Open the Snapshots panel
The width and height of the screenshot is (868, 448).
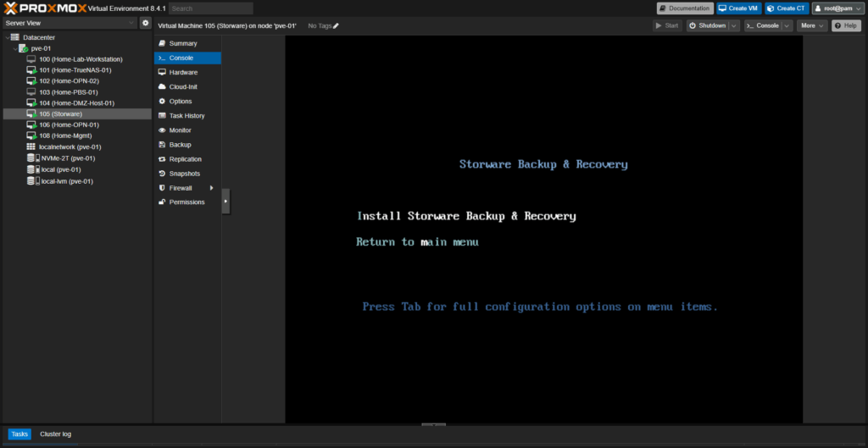[184, 174]
